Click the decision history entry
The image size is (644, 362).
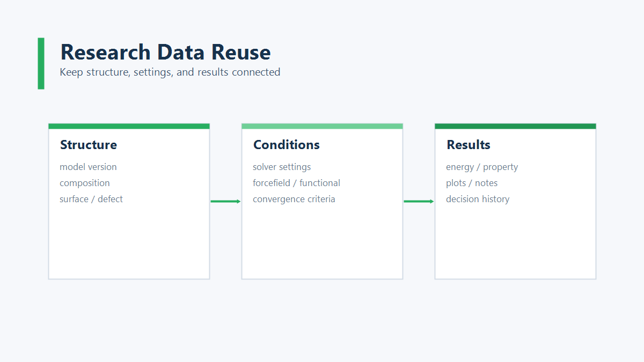pos(478,199)
